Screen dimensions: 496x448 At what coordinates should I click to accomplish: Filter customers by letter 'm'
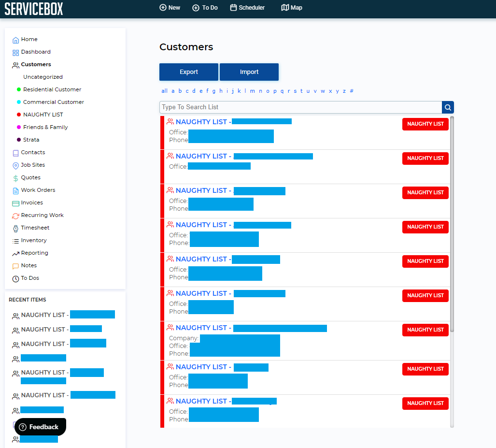[x=253, y=91]
